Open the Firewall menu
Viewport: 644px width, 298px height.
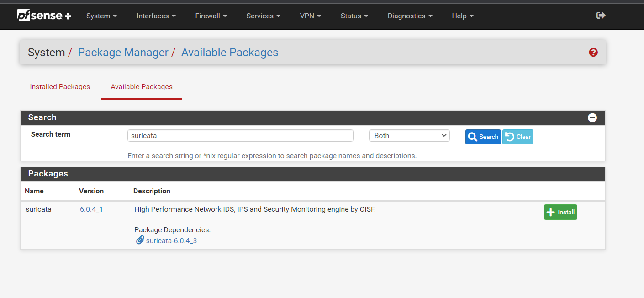click(x=211, y=16)
